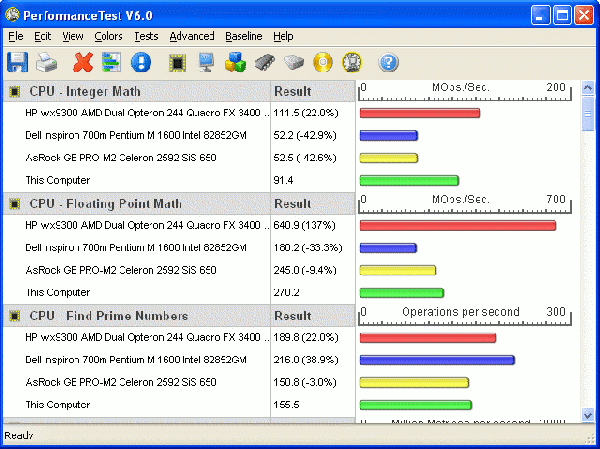Click the Print toolbar icon
600x449 pixels.
(46, 62)
